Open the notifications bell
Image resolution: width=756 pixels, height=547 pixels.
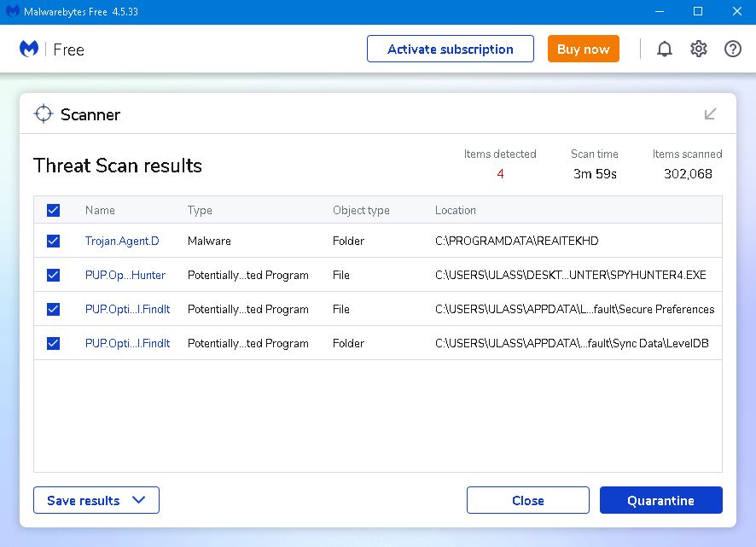coord(665,49)
